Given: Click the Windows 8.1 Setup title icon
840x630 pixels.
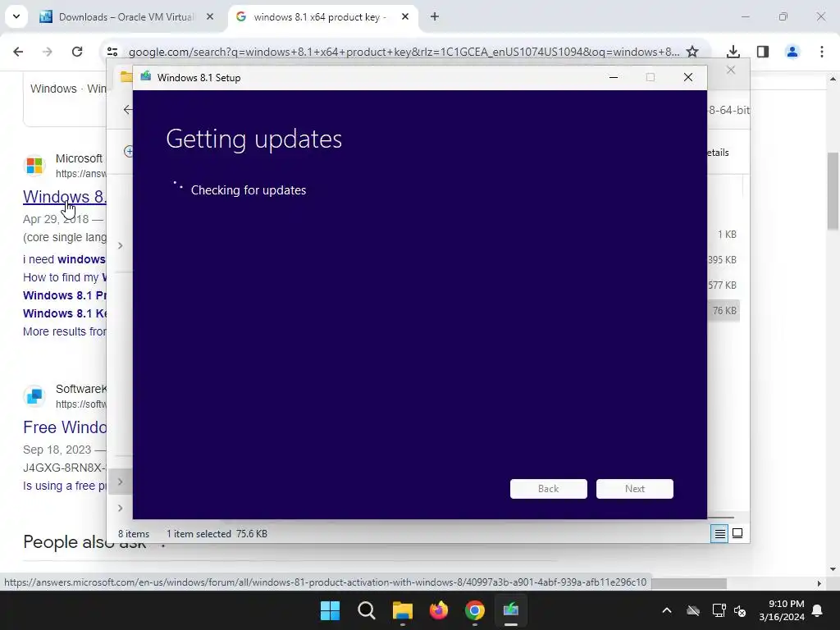Looking at the screenshot, I should coord(145,77).
